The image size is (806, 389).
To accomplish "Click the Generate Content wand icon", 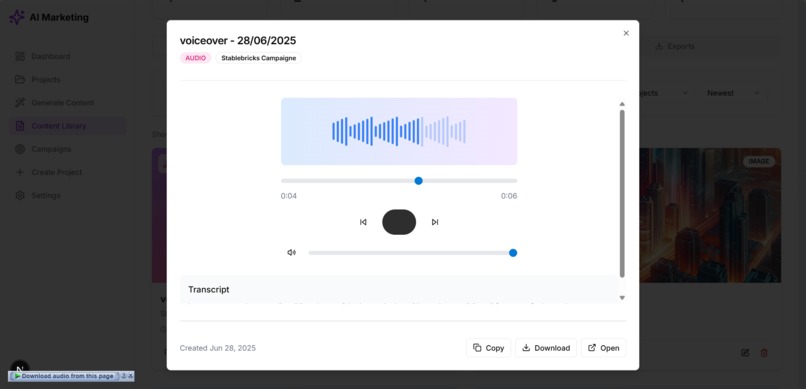I will click(20, 103).
